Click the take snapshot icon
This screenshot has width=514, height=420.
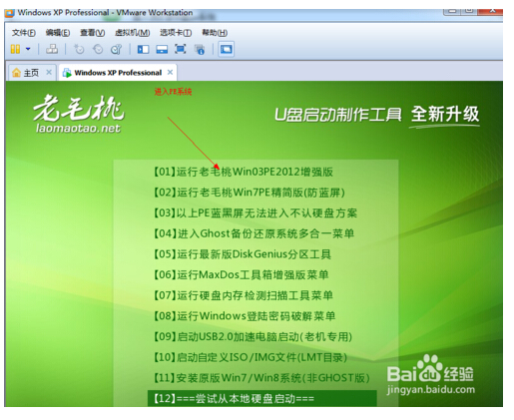click(79, 49)
